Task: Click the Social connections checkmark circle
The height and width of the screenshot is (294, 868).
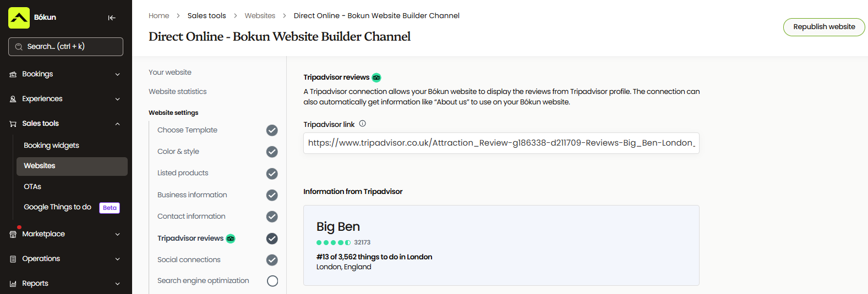Action: tap(272, 260)
